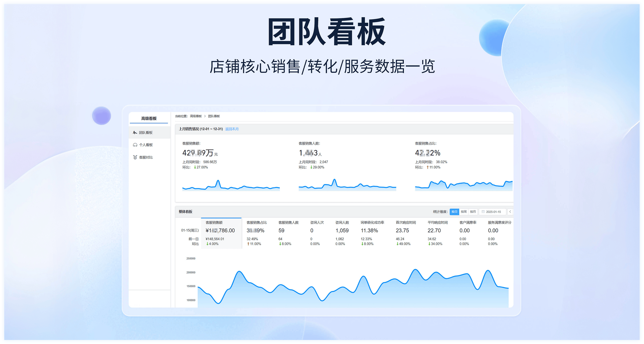The width and height of the screenshot is (644, 344).
Task: Click the 11.38% conversion rate value
Action: (x=369, y=230)
